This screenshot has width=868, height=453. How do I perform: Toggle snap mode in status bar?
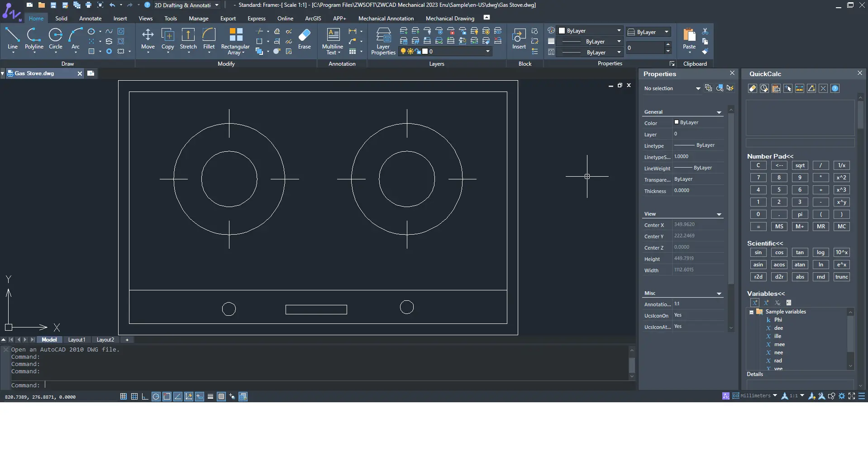123,397
